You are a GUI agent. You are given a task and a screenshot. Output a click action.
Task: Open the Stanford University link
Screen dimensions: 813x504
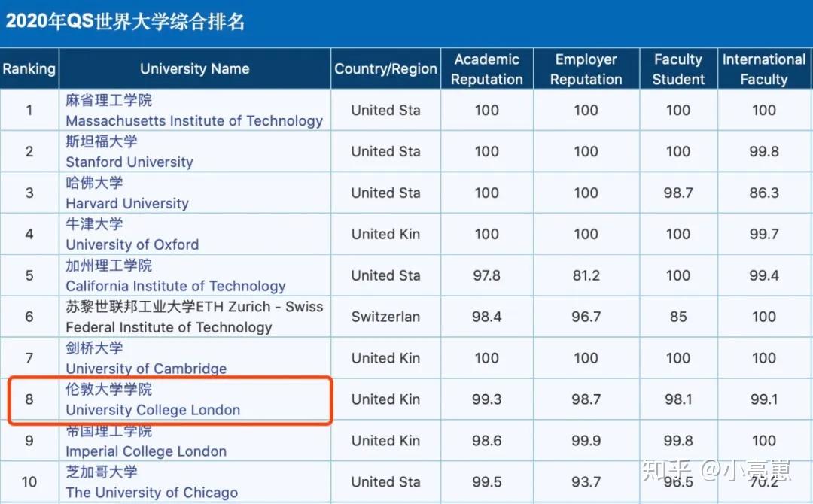pyautogui.click(x=129, y=162)
